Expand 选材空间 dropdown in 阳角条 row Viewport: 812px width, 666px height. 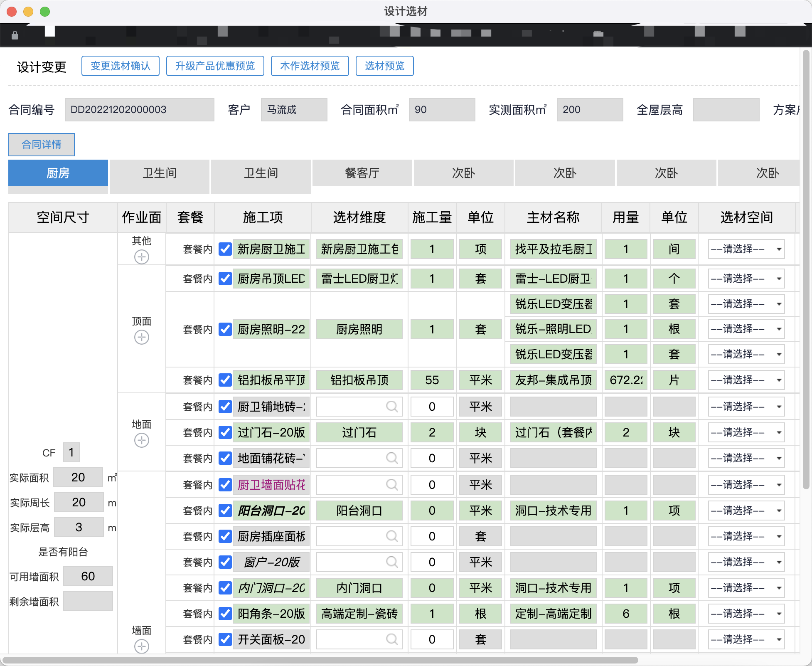[746, 614]
